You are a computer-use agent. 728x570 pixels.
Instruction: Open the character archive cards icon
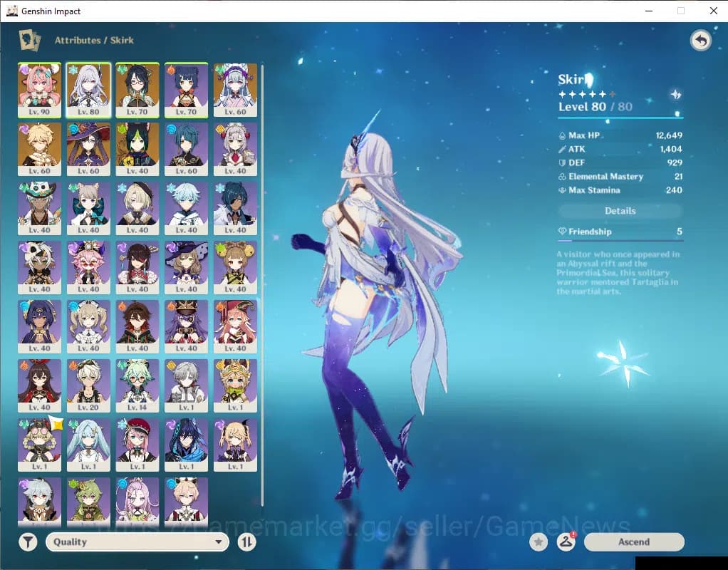coord(30,40)
